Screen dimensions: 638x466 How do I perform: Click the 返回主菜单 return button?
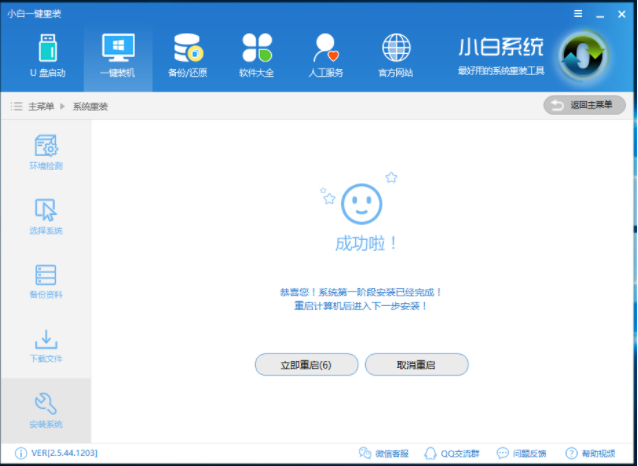pyautogui.click(x=584, y=105)
